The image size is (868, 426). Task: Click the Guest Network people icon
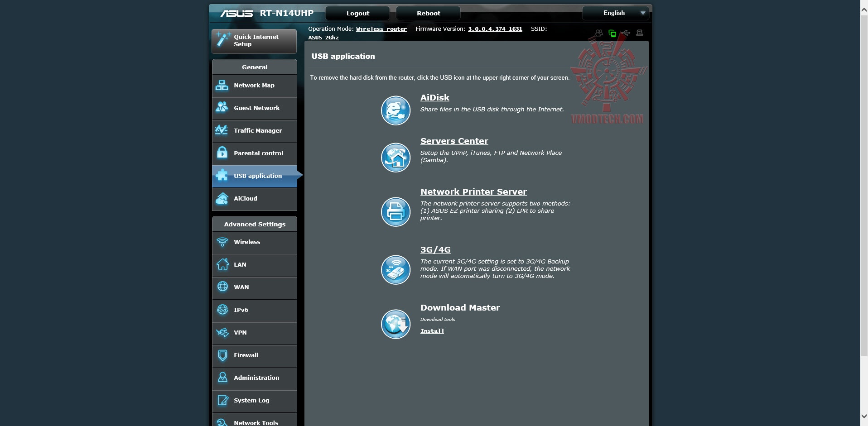coord(222,107)
